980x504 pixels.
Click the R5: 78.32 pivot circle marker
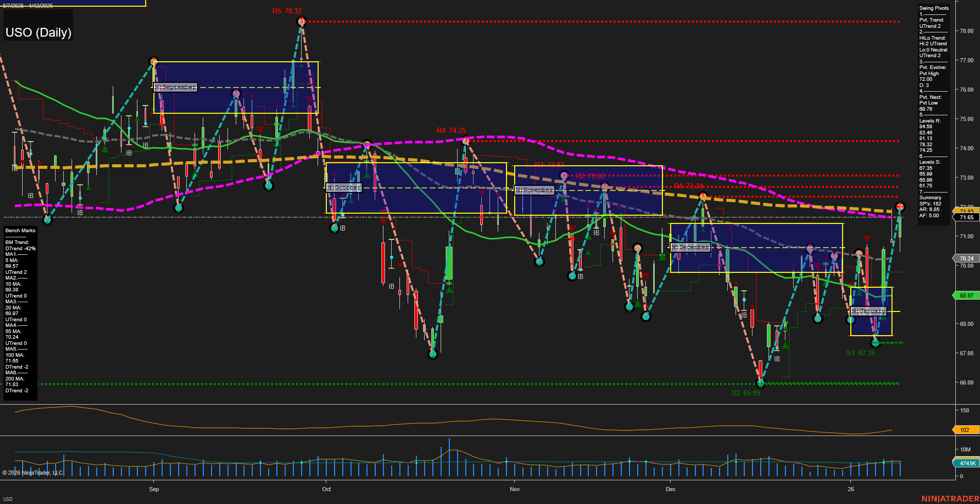[302, 22]
